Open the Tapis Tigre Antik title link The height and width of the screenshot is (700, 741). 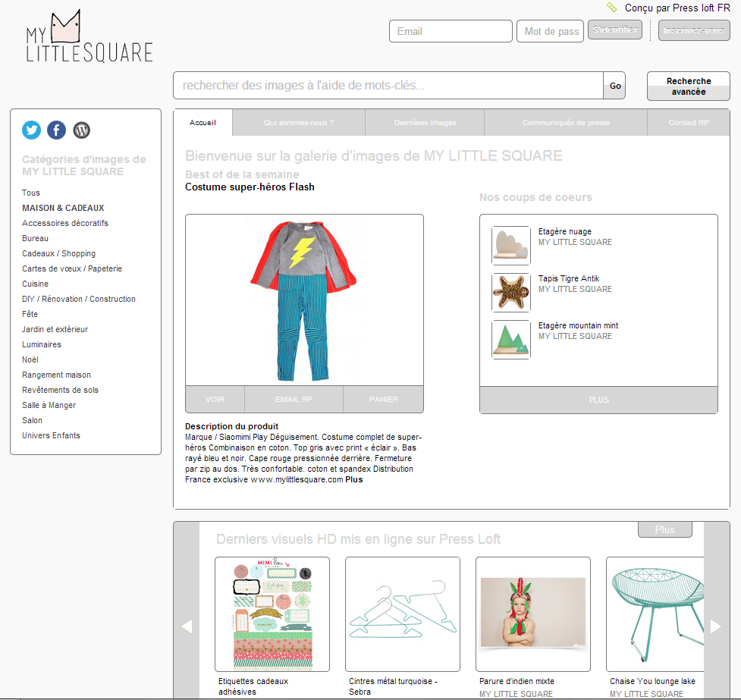tap(569, 278)
